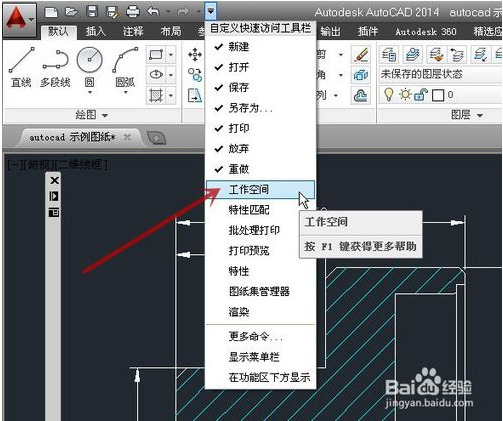Click the Erase tool icon
Viewport: 503px width, 421px height.
click(x=361, y=55)
